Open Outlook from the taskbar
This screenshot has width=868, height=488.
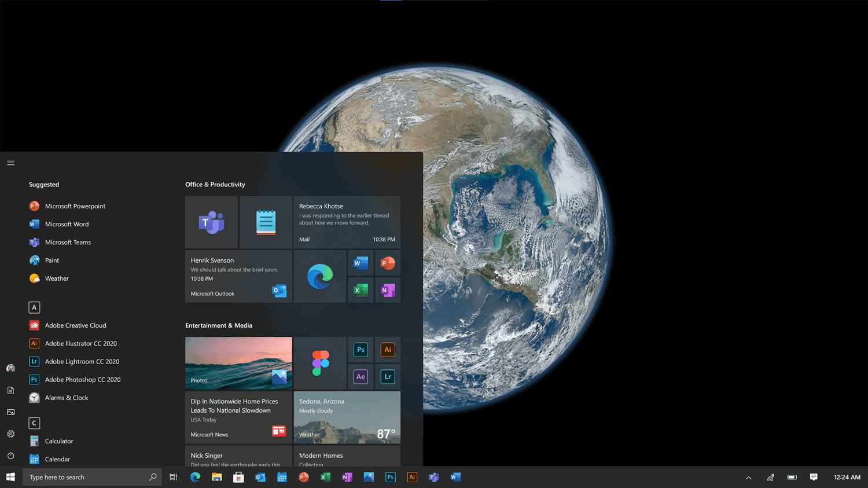click(x=260, y=477)
